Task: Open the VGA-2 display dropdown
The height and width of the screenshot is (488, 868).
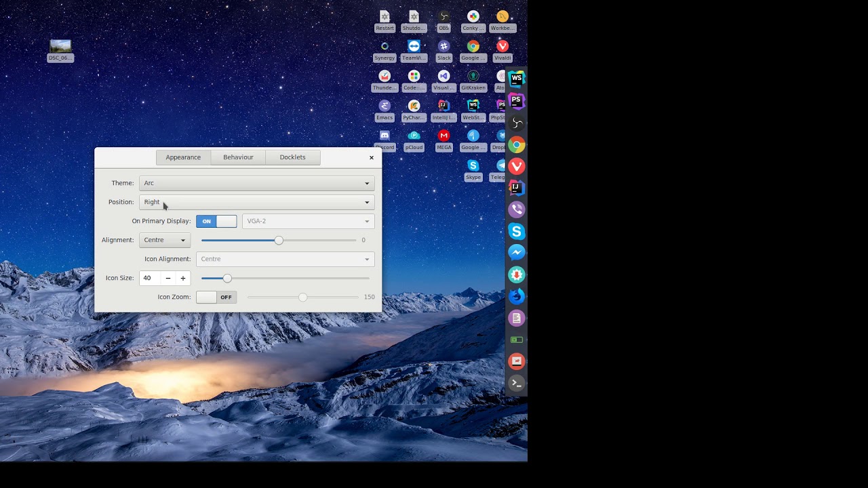Action: 308,221
